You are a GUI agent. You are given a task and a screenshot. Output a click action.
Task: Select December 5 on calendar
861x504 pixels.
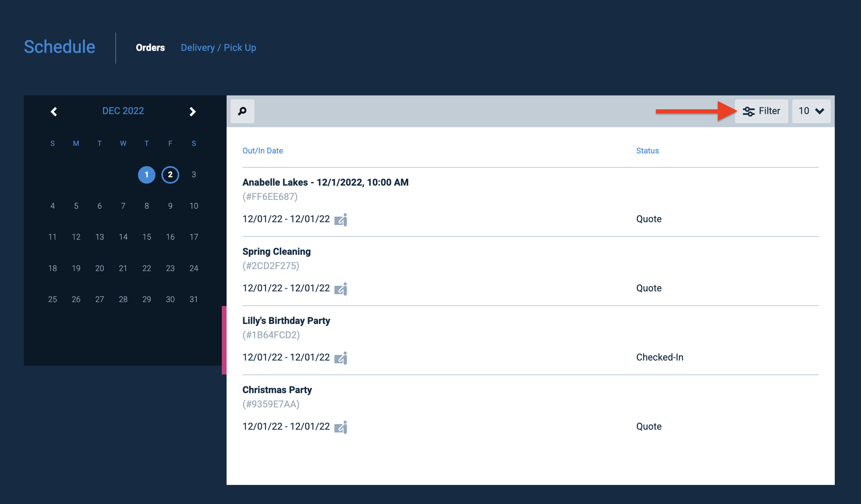(76, 206)
